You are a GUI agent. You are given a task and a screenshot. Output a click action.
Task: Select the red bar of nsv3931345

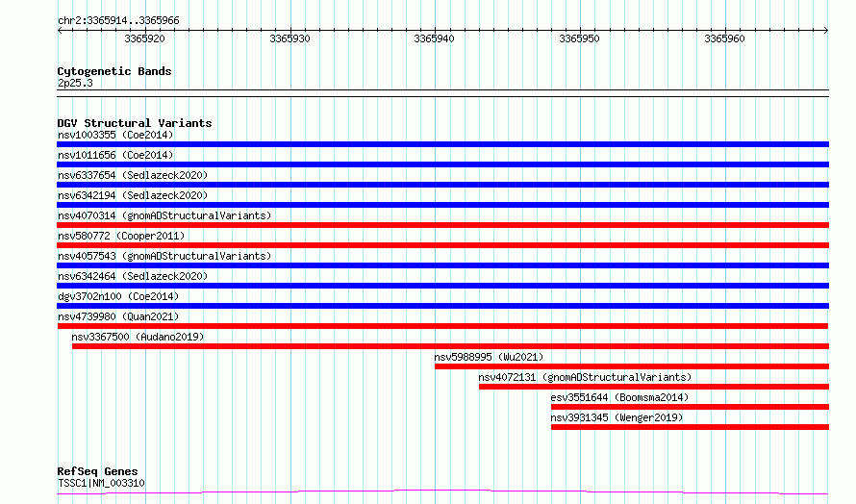point(690,427)
